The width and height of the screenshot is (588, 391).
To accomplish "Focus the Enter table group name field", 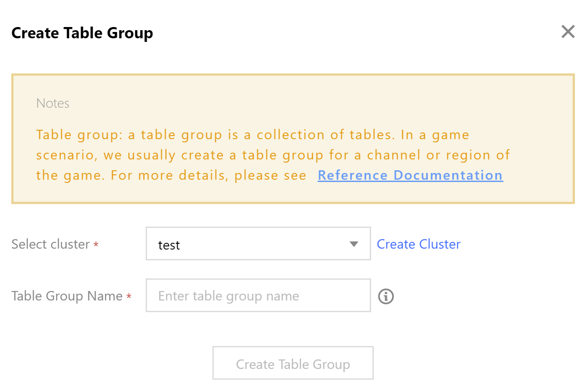I will pyautogui.click(x=258, y=296).
